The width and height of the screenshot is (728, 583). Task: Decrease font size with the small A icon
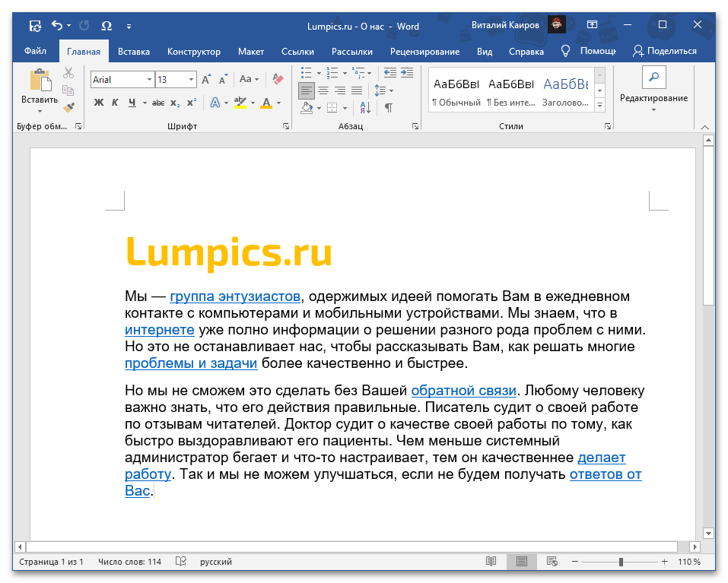click(224, 79)
